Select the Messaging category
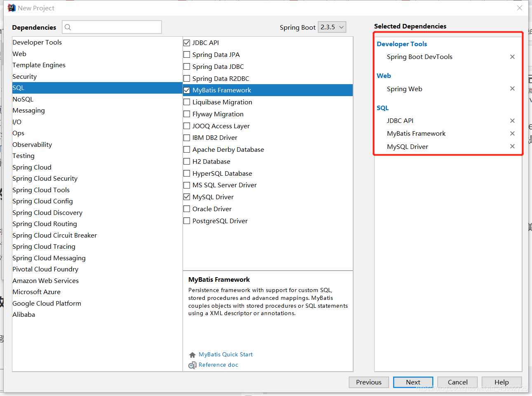The width and height of the screenshot is (532, 396). tap(97, 111)
